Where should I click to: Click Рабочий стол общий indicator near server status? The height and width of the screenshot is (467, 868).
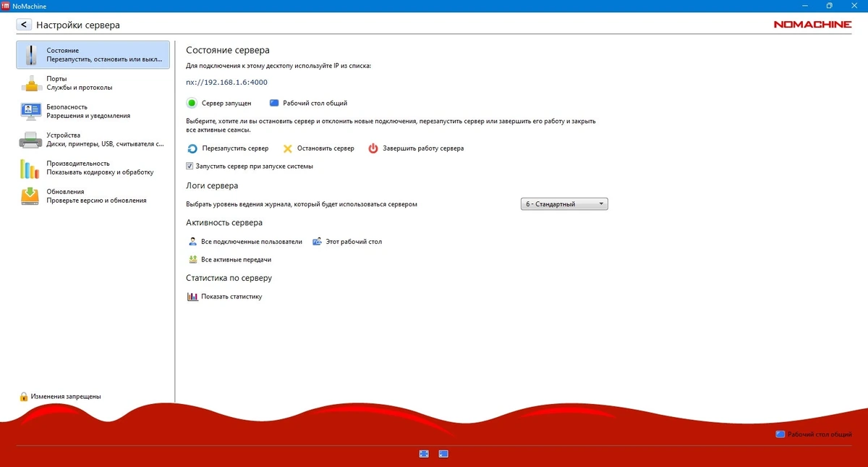click(x=308, y=103)
